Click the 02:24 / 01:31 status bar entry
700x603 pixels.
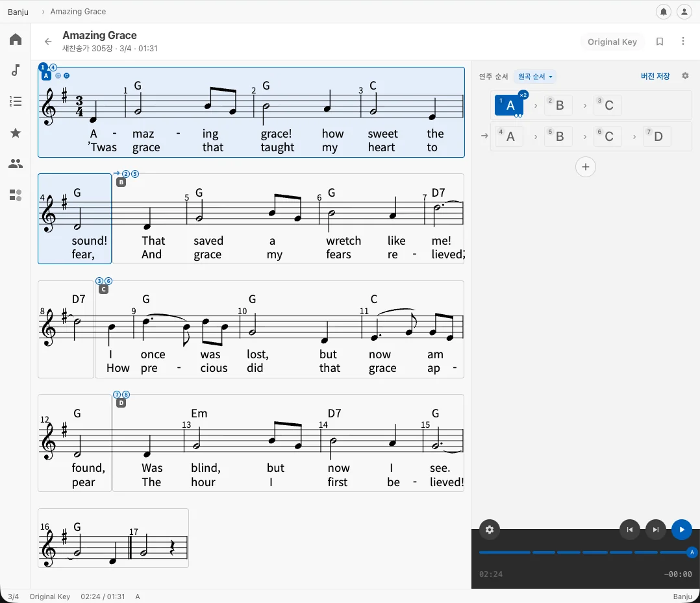click(x=103, y=597)
